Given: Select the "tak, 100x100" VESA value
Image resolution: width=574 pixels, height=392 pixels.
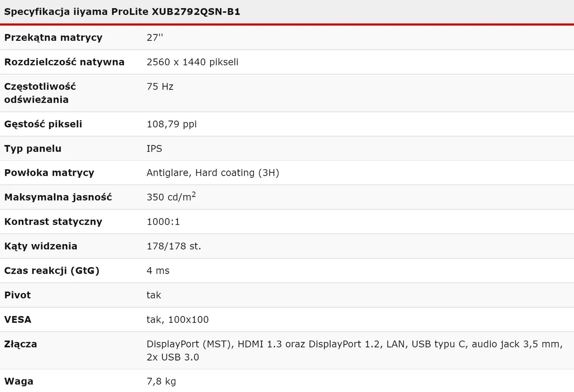Looking at the screenshot, I should tap(177, 319).
